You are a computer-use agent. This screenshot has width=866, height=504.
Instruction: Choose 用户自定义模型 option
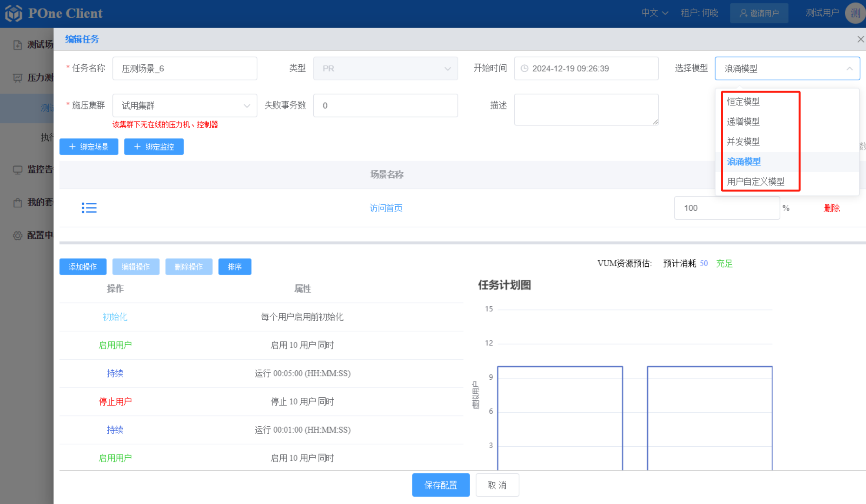755,182
